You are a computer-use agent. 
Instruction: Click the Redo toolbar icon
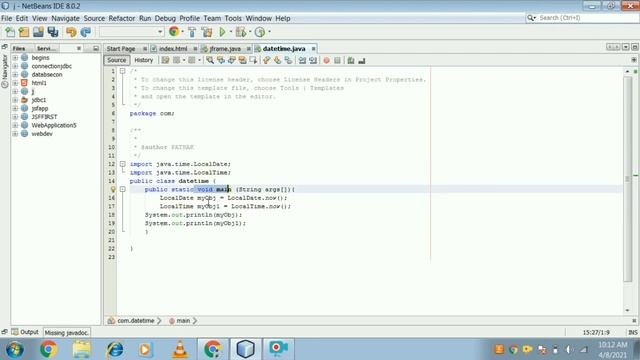point(85,32)
